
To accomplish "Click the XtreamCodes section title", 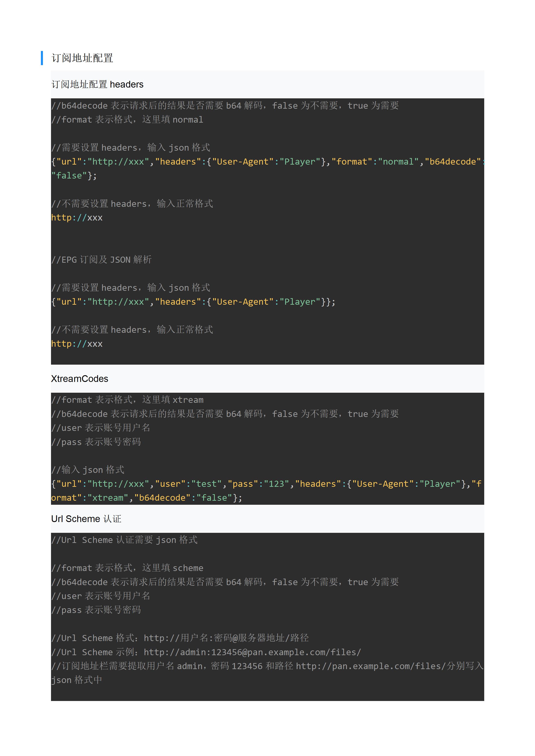I will (79, 379).
